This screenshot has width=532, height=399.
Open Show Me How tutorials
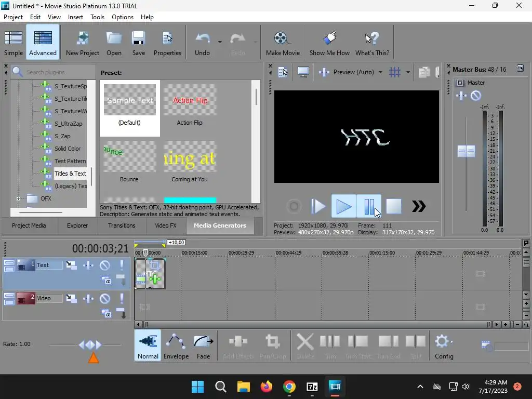pos(329,43)
